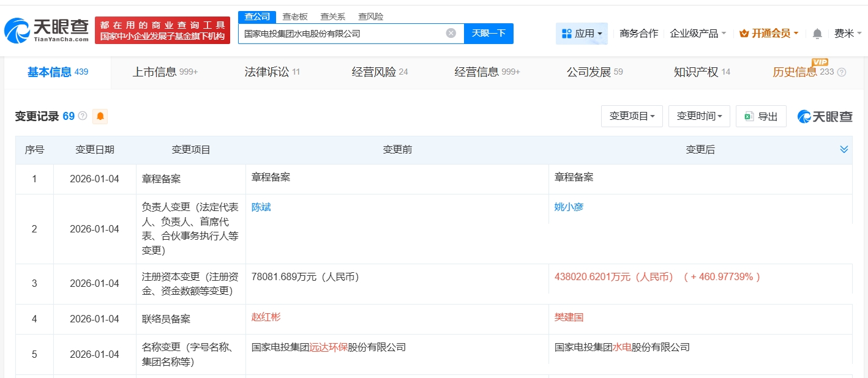Click the help icon next to 历史信息 233
The height and width of the screenshot is (378, 868).
click(x=842, y=72)
